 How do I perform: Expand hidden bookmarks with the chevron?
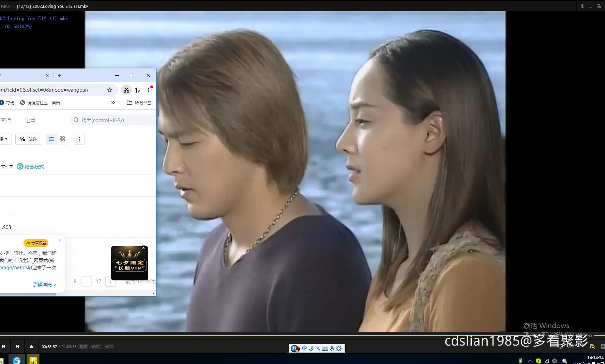point(113,103)
